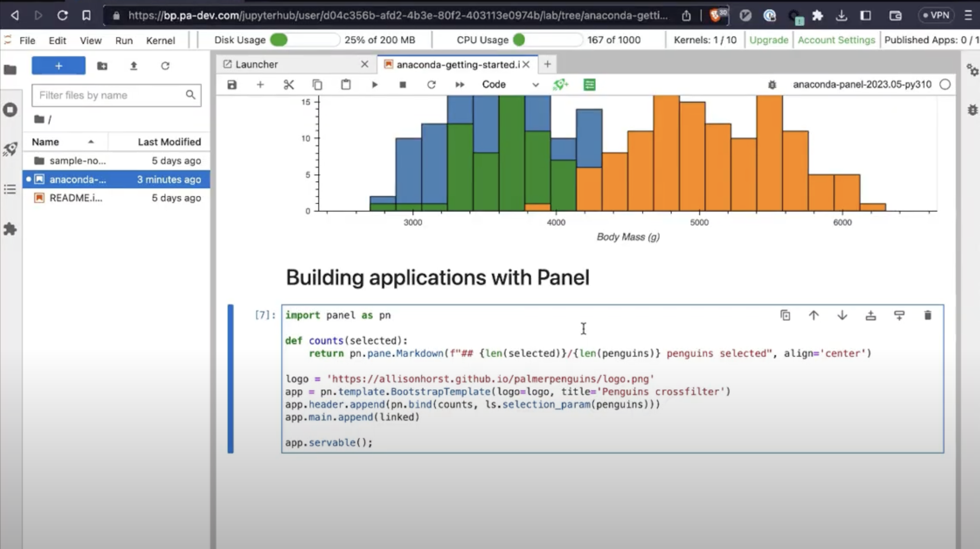The height and width of the screenshot is (549, 980).
Task: Create a new folder in file browser
Action: (102, 66)
